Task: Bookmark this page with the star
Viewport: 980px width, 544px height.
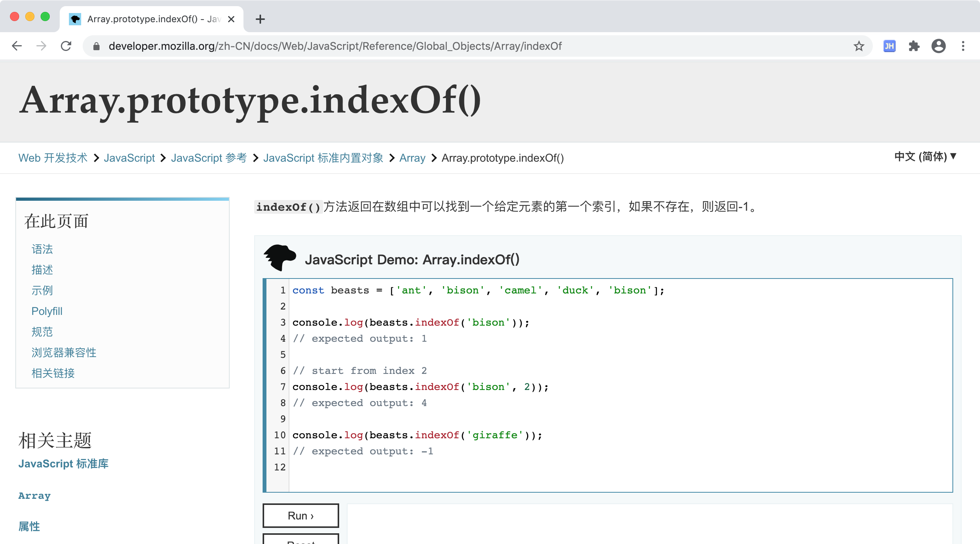Action: coord(859,46)
